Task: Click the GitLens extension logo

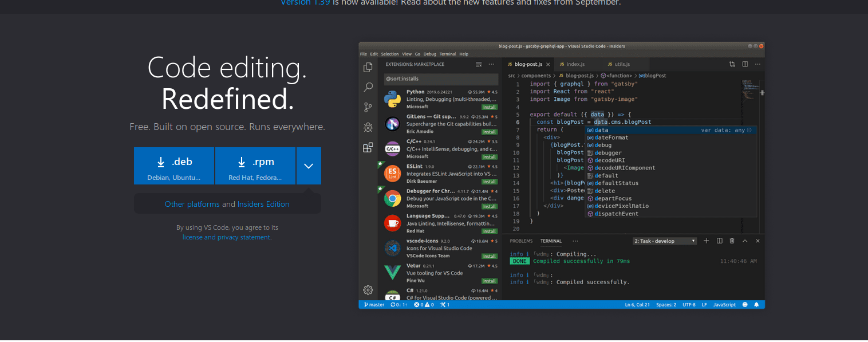Action: click(392, 124)
